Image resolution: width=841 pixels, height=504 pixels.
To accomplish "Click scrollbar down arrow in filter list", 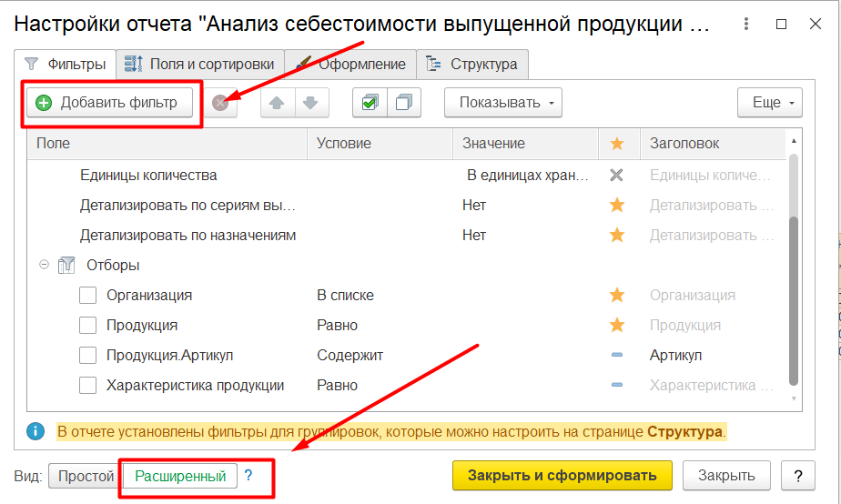I will [794, 398].
